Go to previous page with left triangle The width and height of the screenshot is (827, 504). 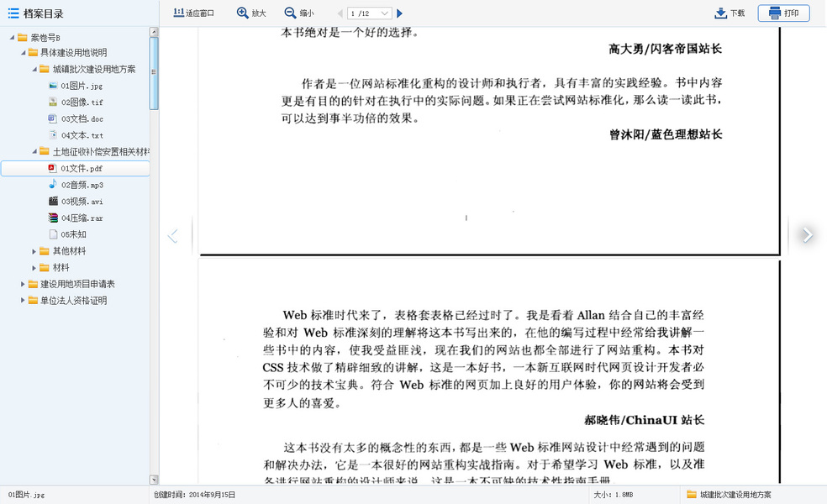click(340, 13)
